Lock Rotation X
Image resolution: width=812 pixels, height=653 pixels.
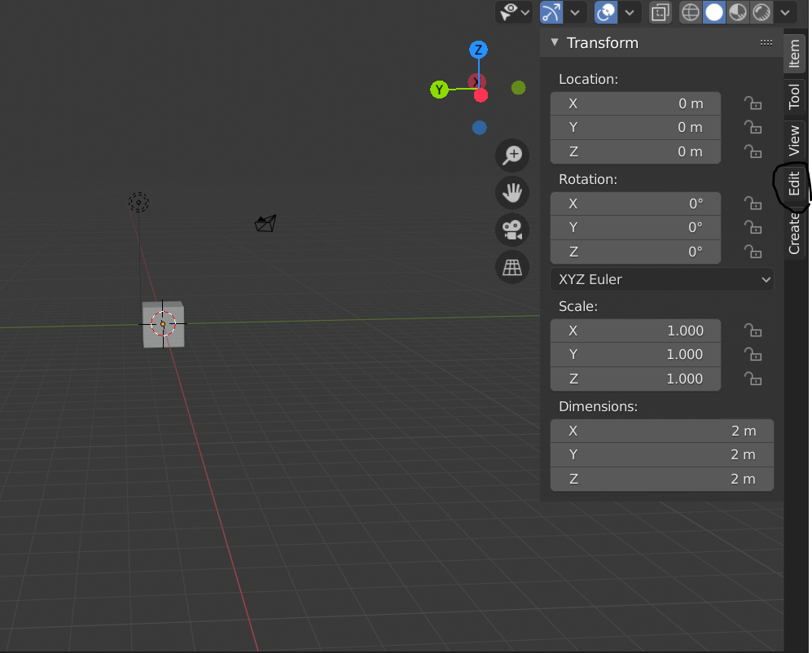click(753, 204)
